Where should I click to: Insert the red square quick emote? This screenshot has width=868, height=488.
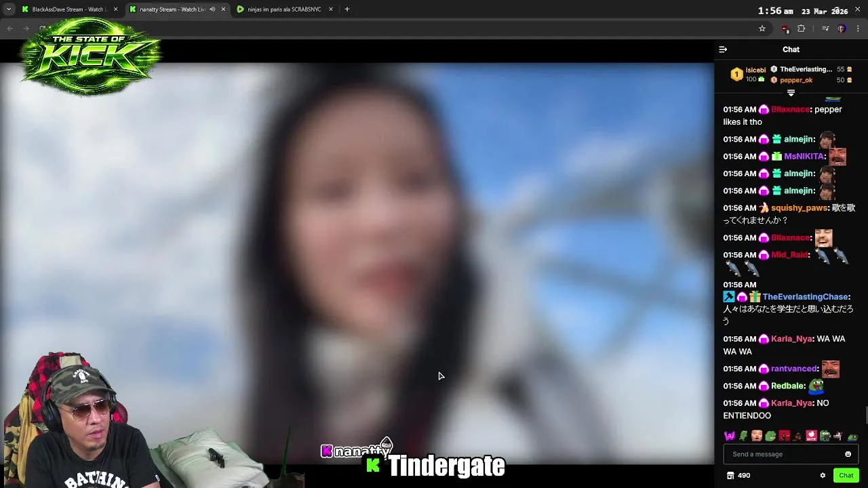[784, 436]
